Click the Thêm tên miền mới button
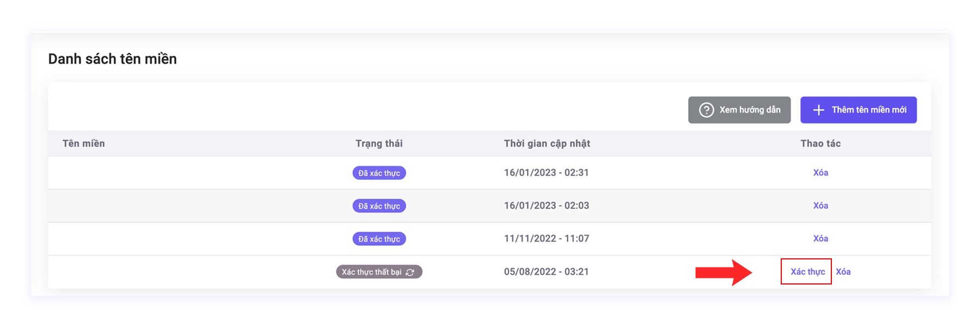This screenshot has width=980, height=327. coord(858,110)
